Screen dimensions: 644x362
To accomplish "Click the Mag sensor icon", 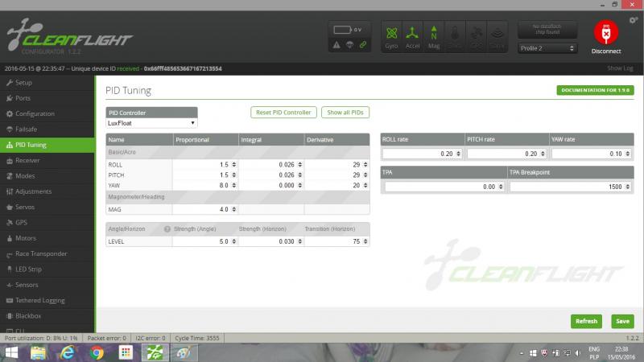I will point(434,37).
